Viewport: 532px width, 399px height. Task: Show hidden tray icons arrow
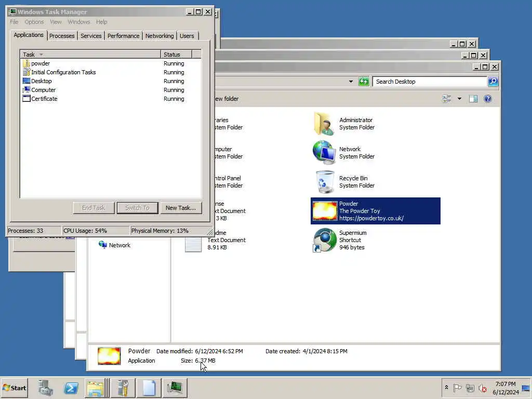(446, 388)
